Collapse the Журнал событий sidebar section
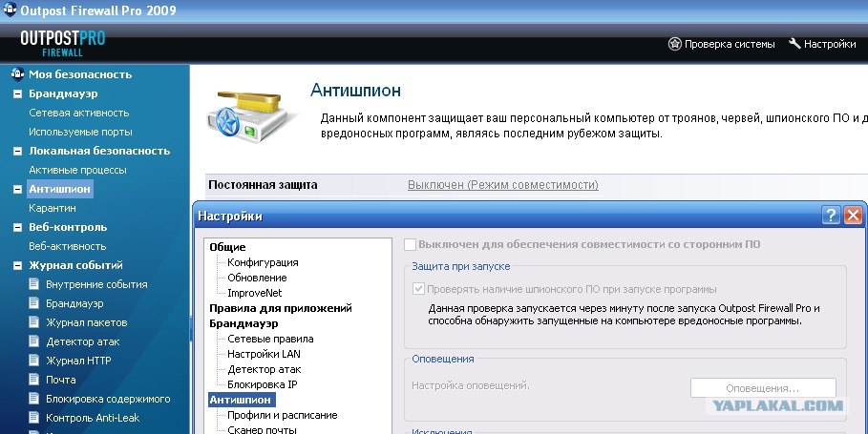 pos(18,265)
